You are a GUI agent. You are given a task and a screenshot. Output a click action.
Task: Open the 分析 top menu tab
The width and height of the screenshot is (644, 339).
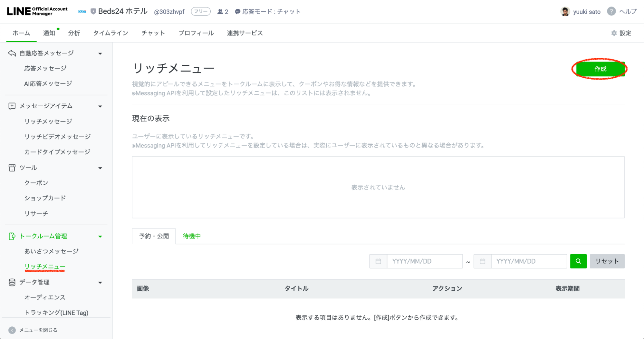pos(74,33)
